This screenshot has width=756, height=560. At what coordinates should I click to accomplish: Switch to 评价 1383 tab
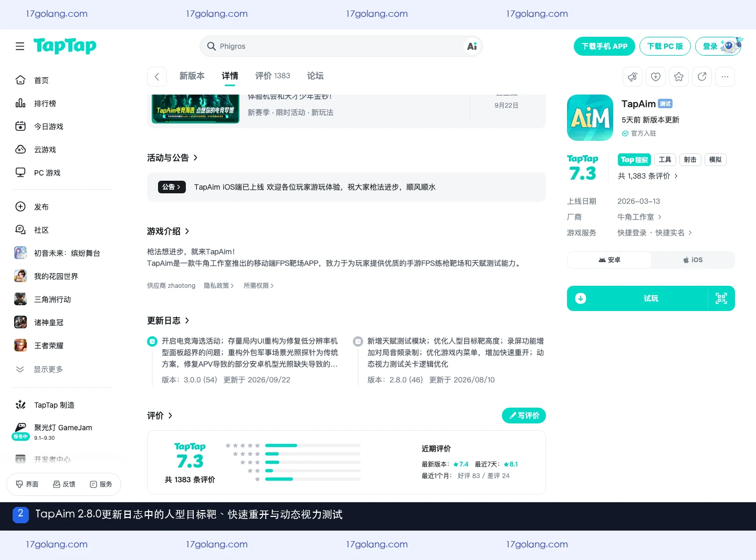272,76
